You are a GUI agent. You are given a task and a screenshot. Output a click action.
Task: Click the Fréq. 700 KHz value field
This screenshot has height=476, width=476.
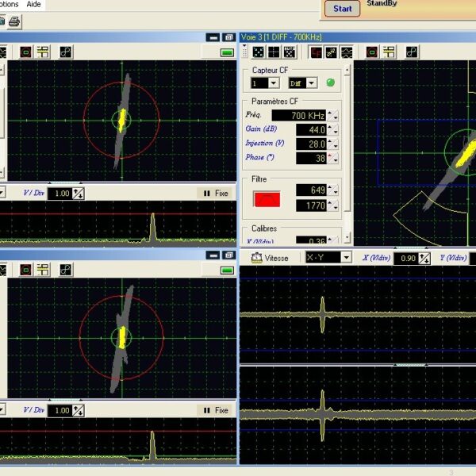299,115
